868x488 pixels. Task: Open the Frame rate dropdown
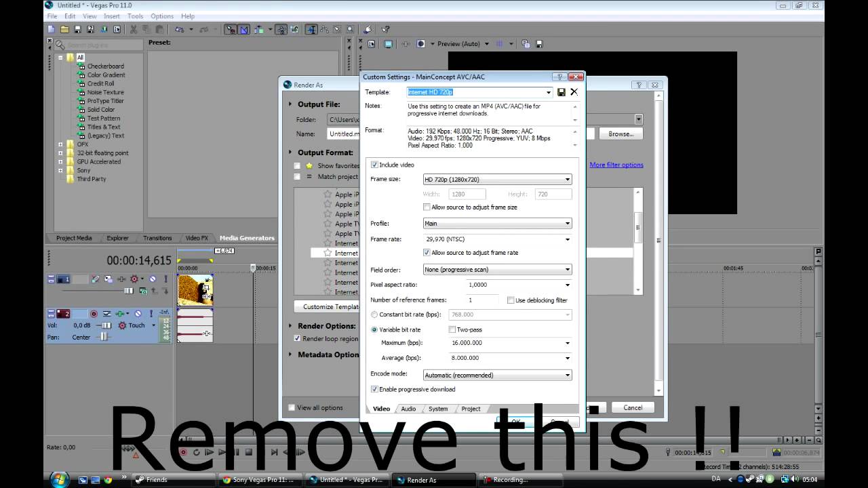(568, 239)
